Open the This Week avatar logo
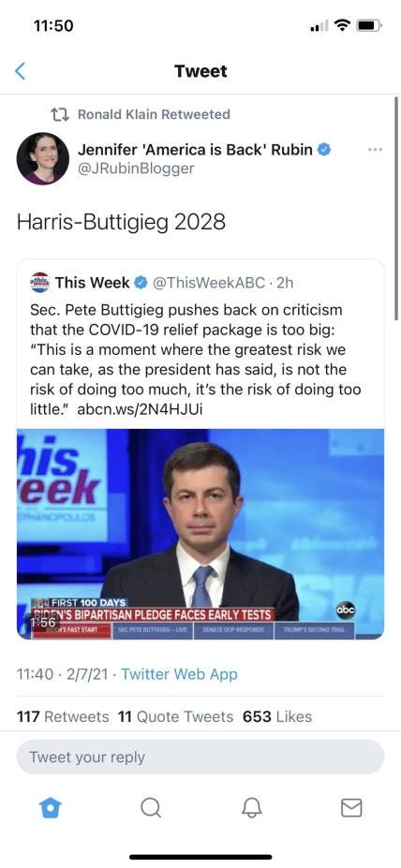 coord(39,283)
